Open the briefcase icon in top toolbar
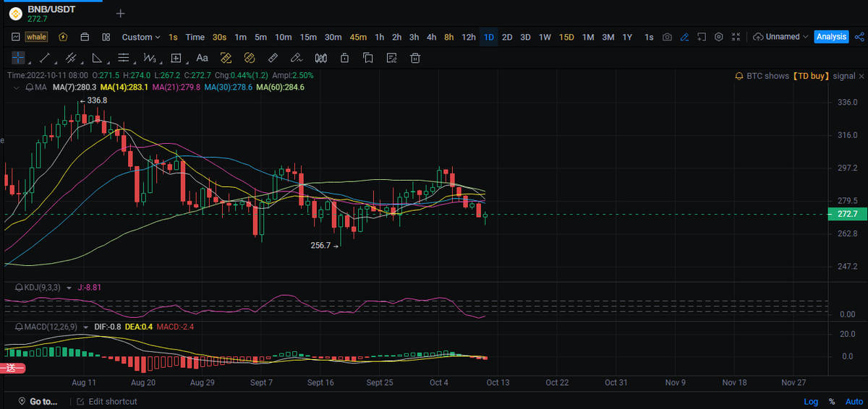 tap(85, 37)
